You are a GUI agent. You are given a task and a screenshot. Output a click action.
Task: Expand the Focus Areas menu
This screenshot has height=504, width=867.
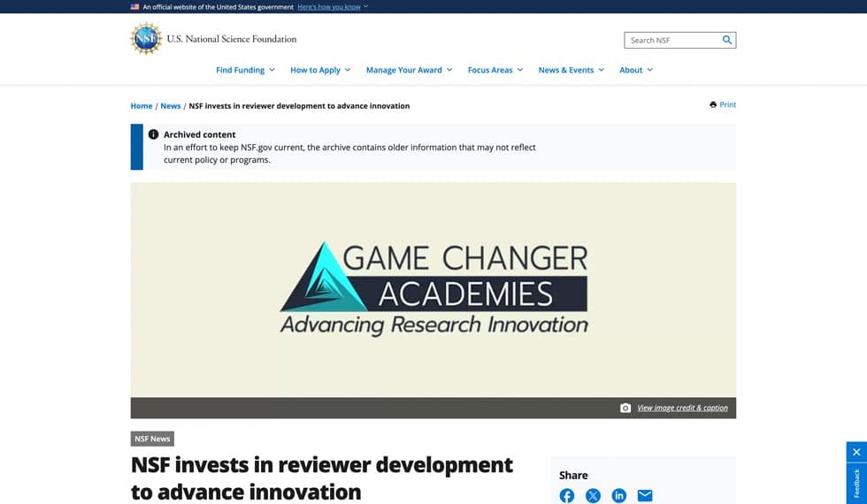click(x=495, y=70)
